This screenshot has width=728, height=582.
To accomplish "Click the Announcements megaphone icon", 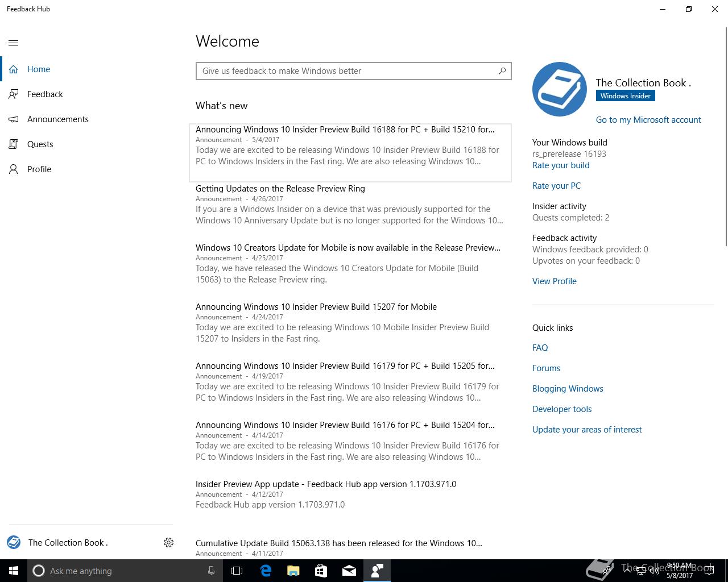I will click(14, 119).
